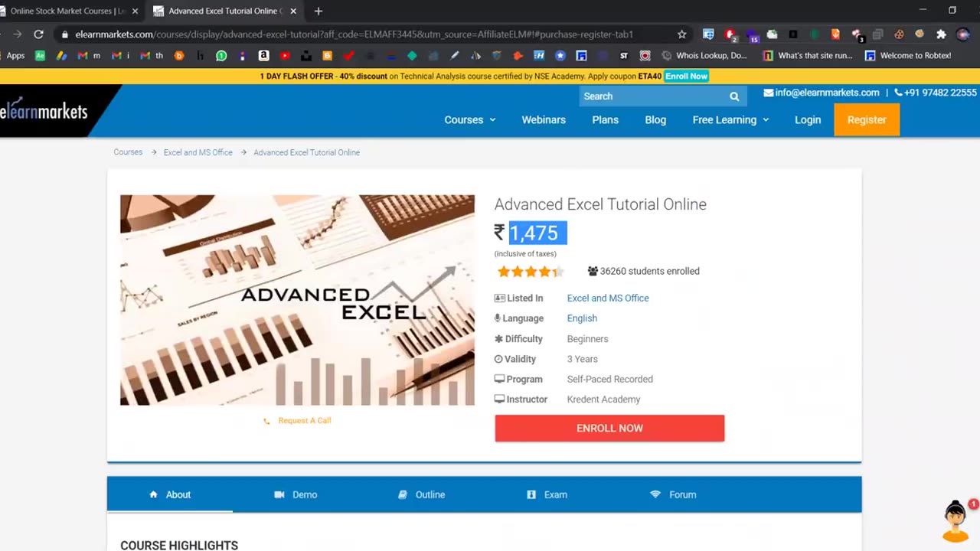Click the cookie extension icon
Viewport: 980px width, 551px height.
coord(899,34)
